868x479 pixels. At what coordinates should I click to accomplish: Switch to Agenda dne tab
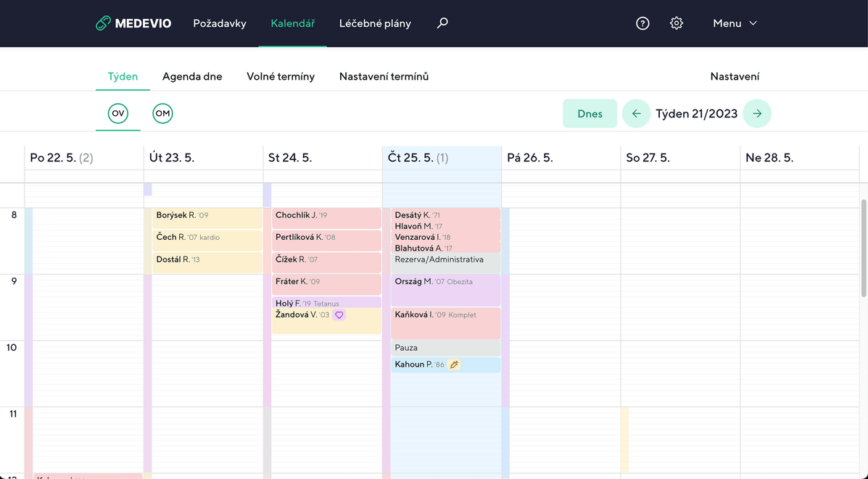[192, 76]
